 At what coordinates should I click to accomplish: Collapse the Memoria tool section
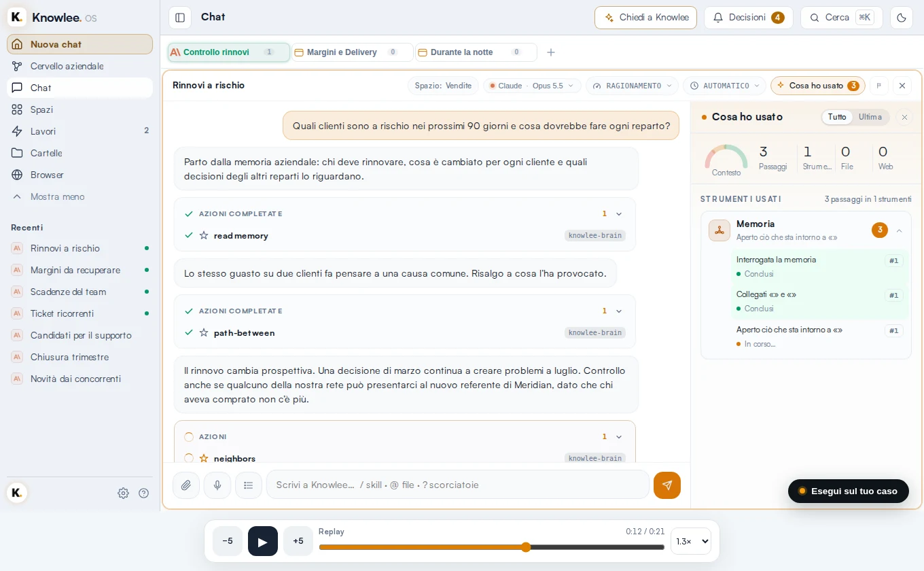pos(900,231)
